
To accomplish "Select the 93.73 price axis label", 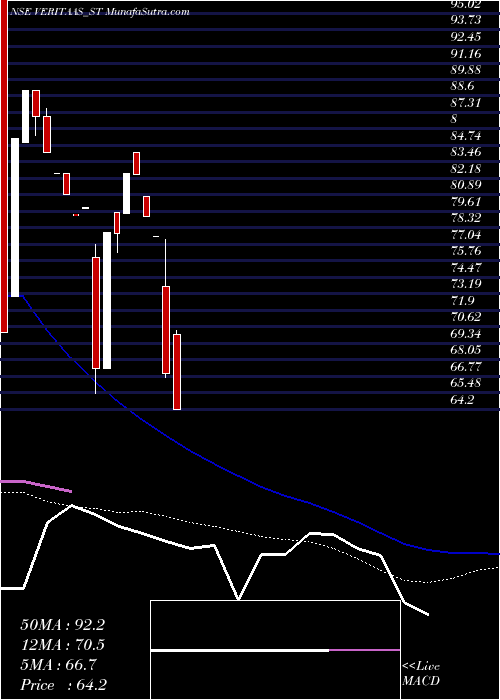I will click(466, 21).
